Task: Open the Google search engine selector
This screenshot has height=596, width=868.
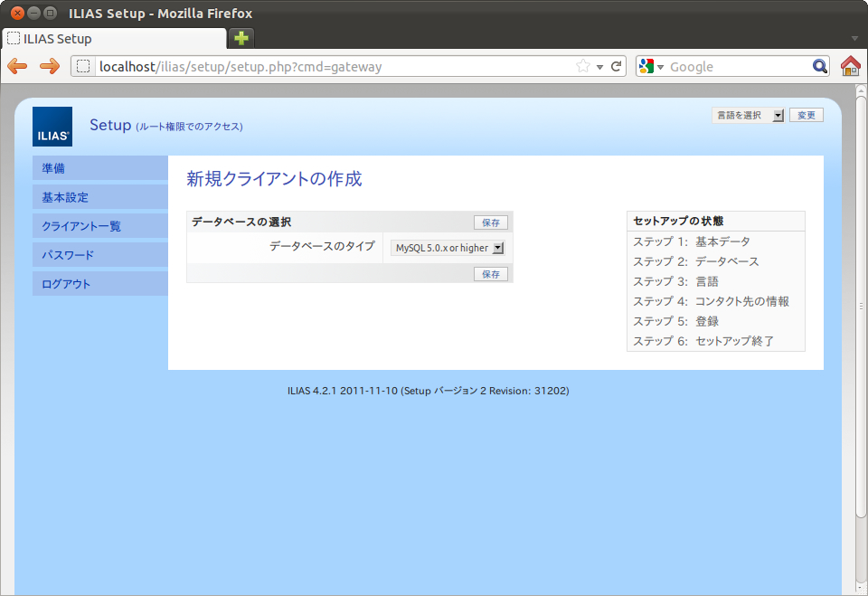Action: [651, 66]
